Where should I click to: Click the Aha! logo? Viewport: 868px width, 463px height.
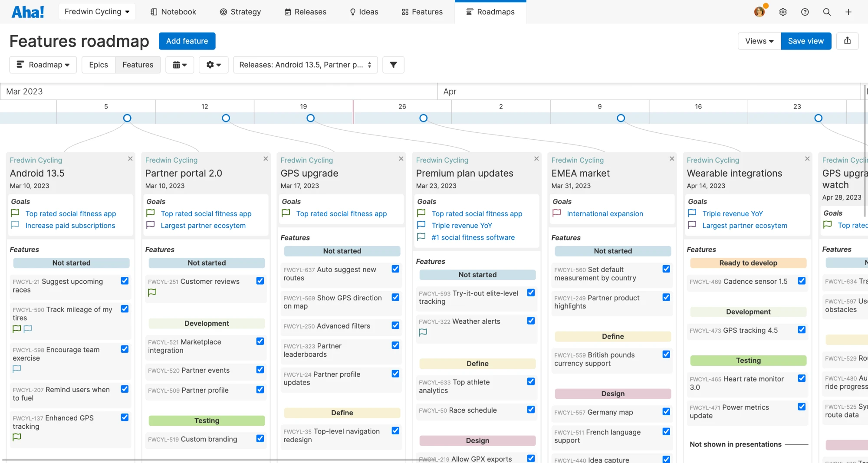click(x=28, y=12)
